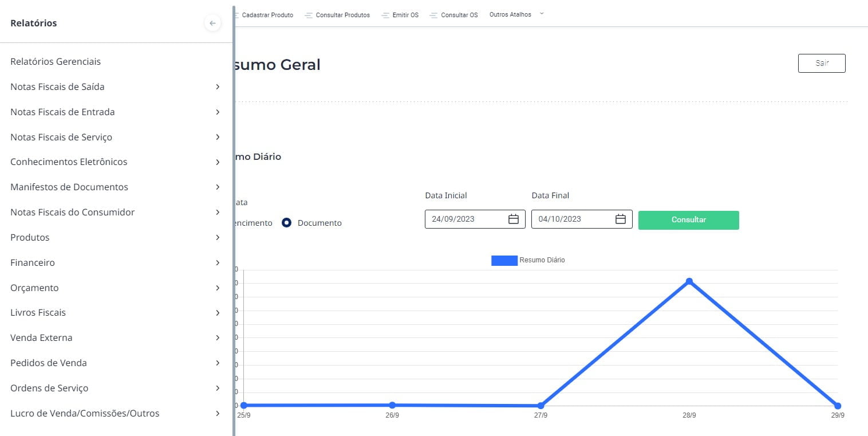The height and width of the screenshot is (436, 868).
Task: Expand Notas Fiscais de Saída submenu
Action: (x=218, y=87)
